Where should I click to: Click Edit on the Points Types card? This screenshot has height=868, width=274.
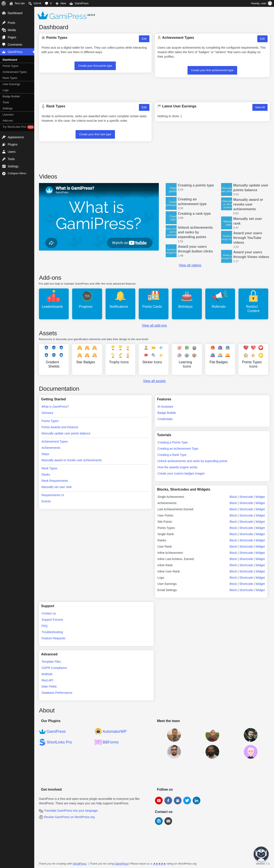click(144, 39)
